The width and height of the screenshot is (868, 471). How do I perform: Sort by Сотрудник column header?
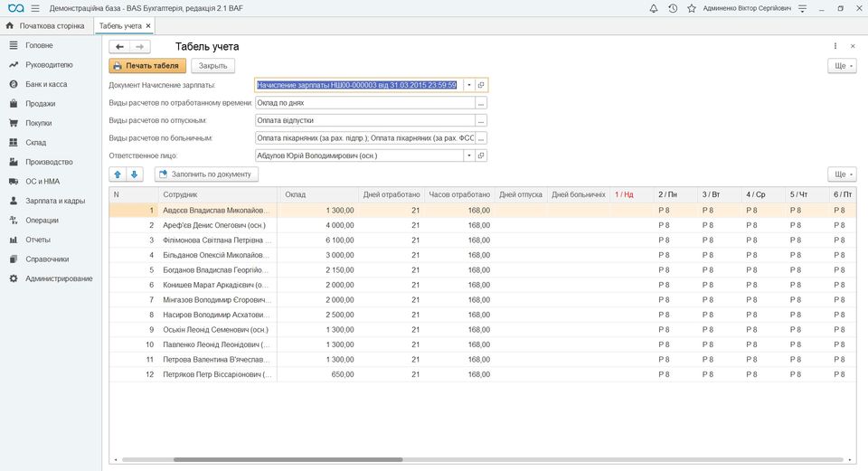coord(217,195)
